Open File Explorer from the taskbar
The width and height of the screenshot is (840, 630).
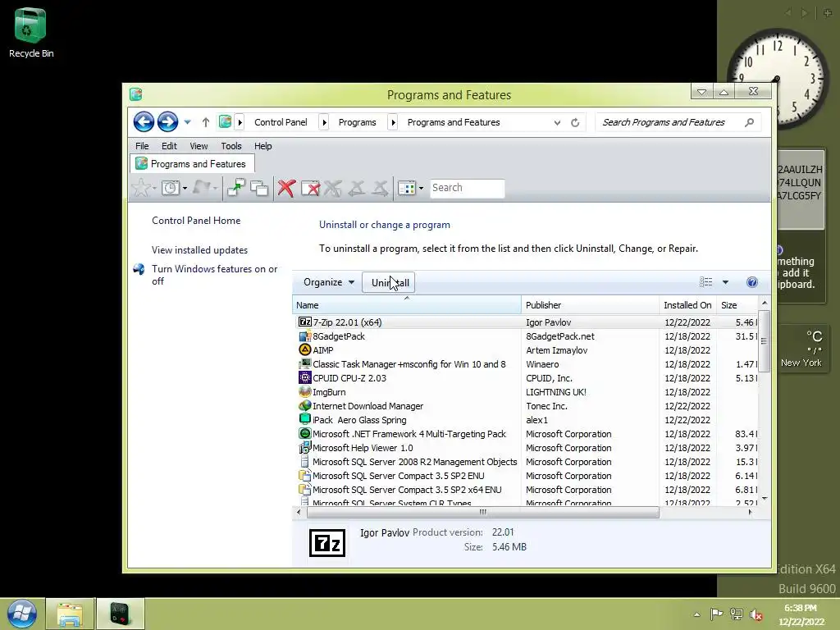click(71, 614)
